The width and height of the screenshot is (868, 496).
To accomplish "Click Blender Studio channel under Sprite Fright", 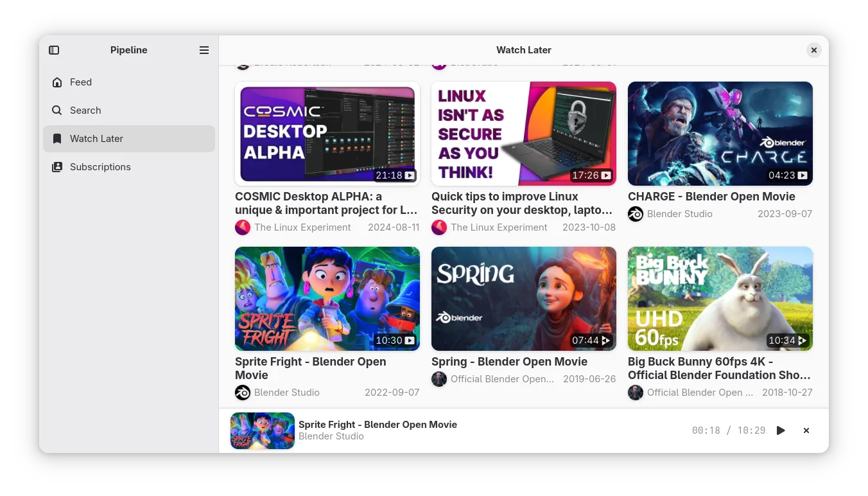I will coord(287,393).
